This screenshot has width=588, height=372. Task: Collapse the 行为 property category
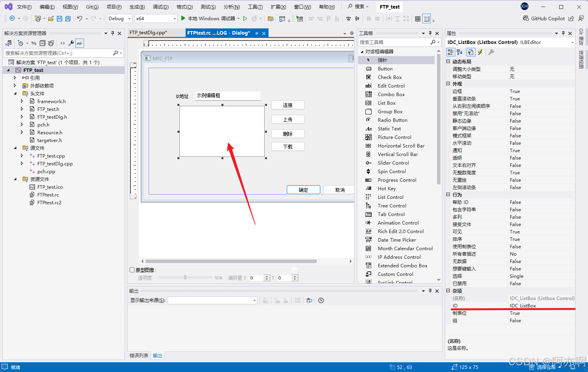448,195
